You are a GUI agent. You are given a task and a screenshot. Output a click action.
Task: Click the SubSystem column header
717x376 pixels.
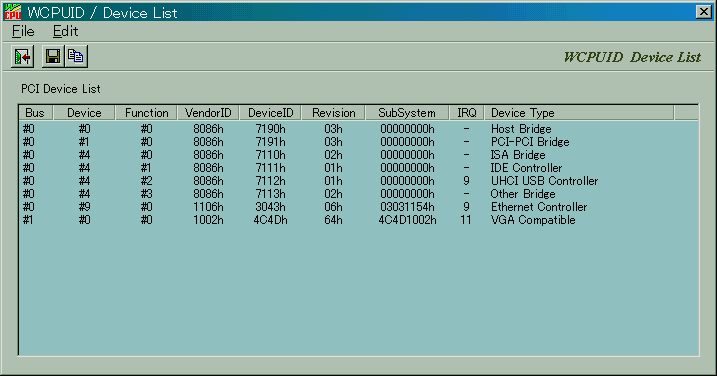point(407,113)
